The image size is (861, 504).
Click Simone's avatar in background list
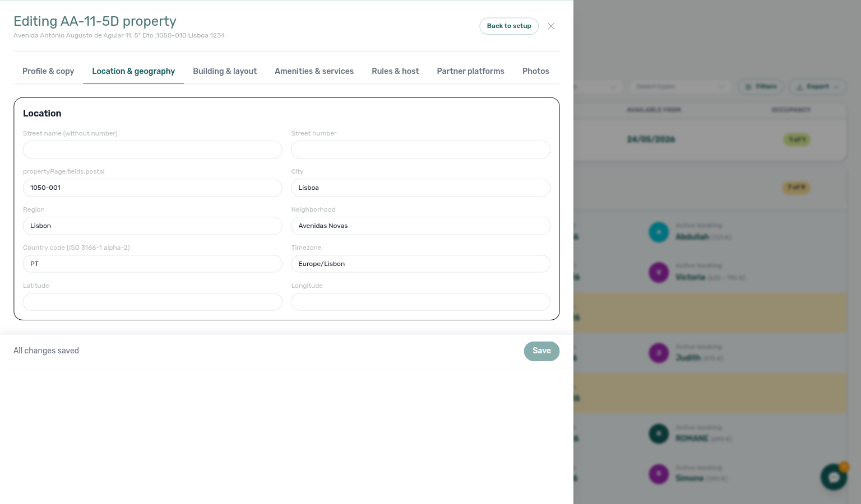tap(659, 474)
